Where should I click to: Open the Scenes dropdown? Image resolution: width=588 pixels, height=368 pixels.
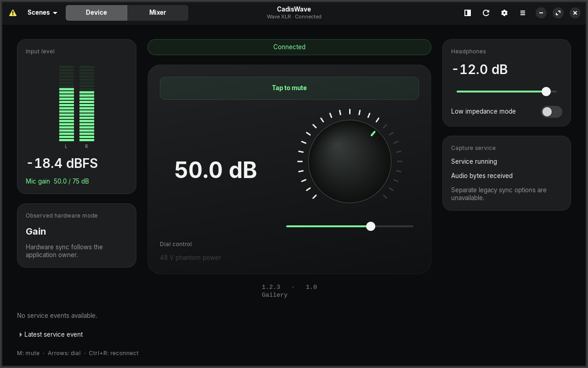42,13
